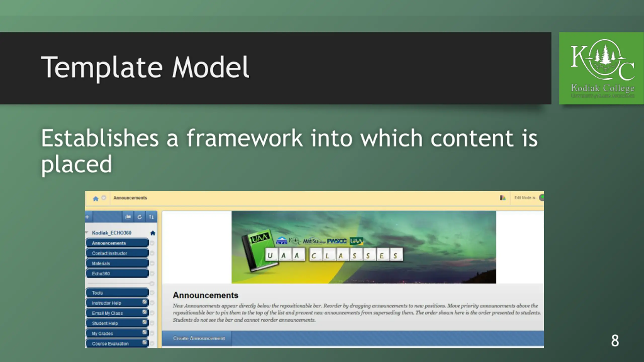Open the Materials menu item
Screen dimensions: 644x362
coord(117,263)
